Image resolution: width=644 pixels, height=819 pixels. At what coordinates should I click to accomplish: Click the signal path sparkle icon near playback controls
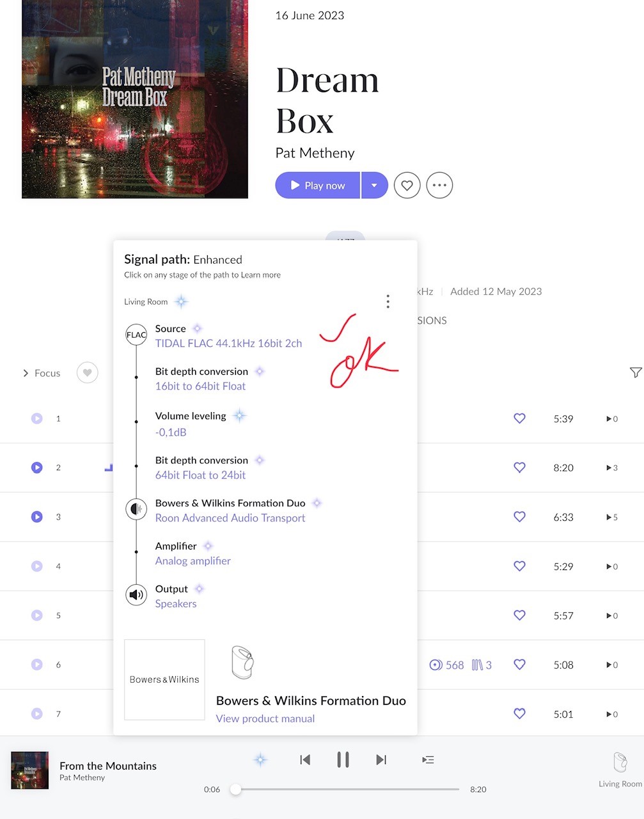tap(260, 759)
